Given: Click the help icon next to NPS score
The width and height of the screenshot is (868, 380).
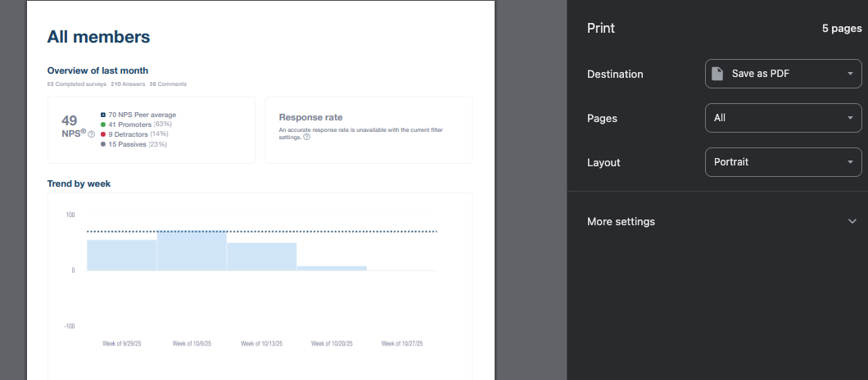Looking at the screenshot, I should point(91,134).
